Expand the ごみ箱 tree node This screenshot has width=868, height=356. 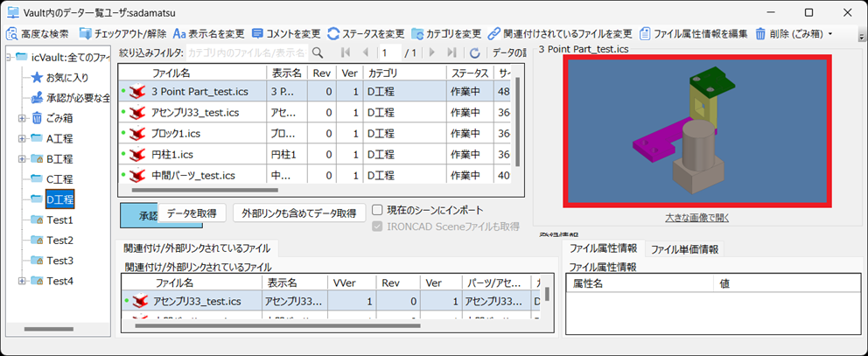[22, 118]
